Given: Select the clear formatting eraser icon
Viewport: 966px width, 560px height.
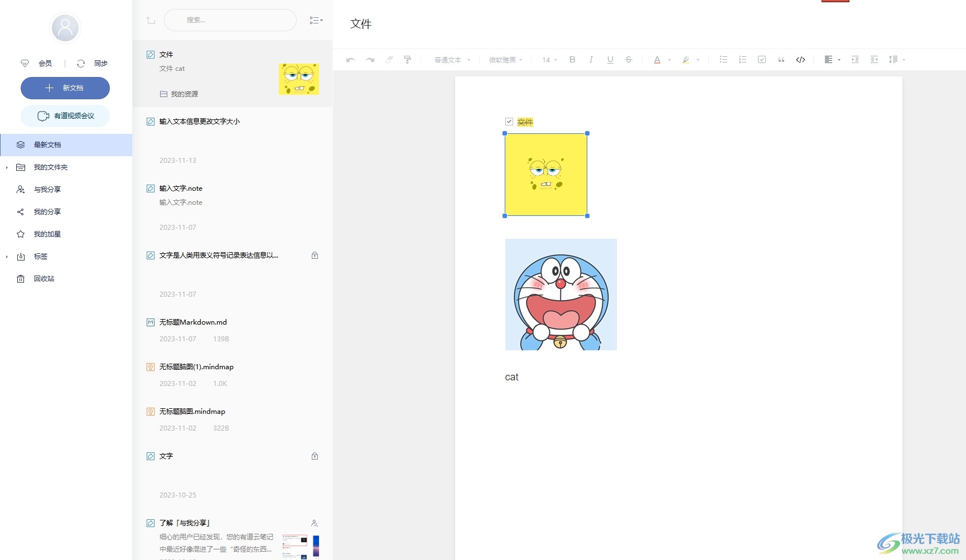Looking at the screenshot, I should pyautogui.click(x=389, y=60).
